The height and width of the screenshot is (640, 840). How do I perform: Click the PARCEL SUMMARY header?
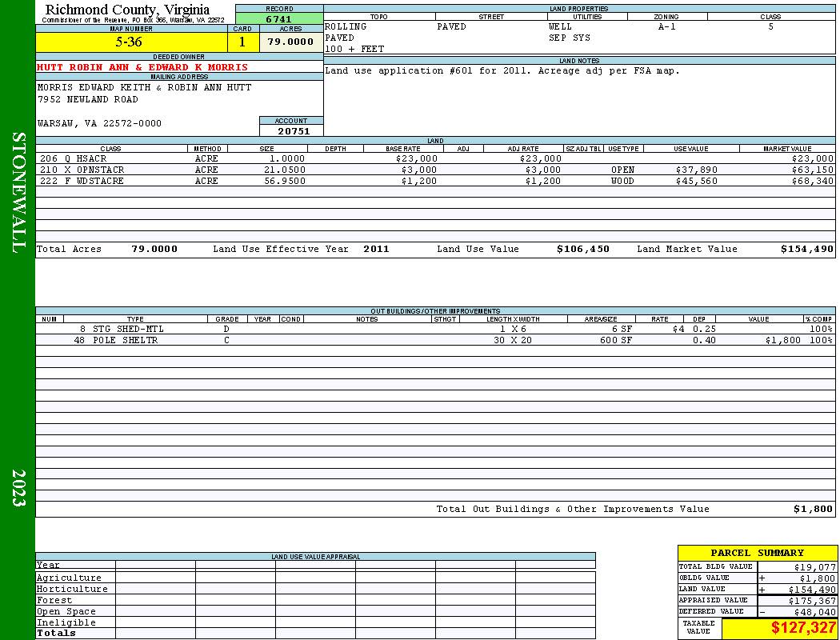tap(757, 554)
